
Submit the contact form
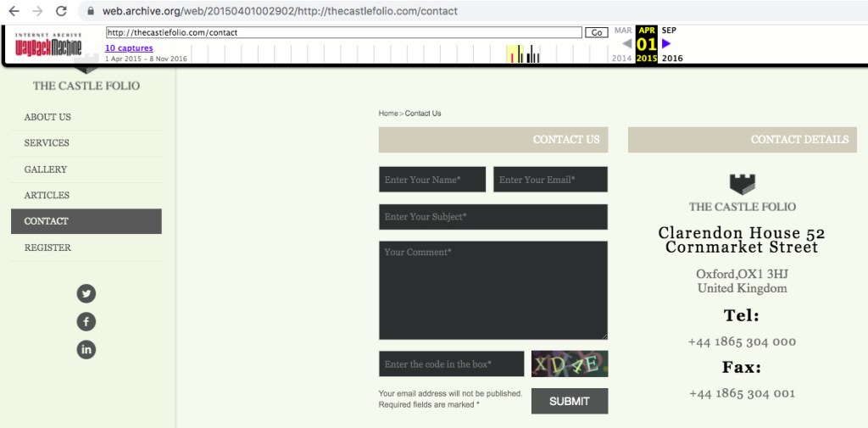pyautogui.click(x=569, y=401)
